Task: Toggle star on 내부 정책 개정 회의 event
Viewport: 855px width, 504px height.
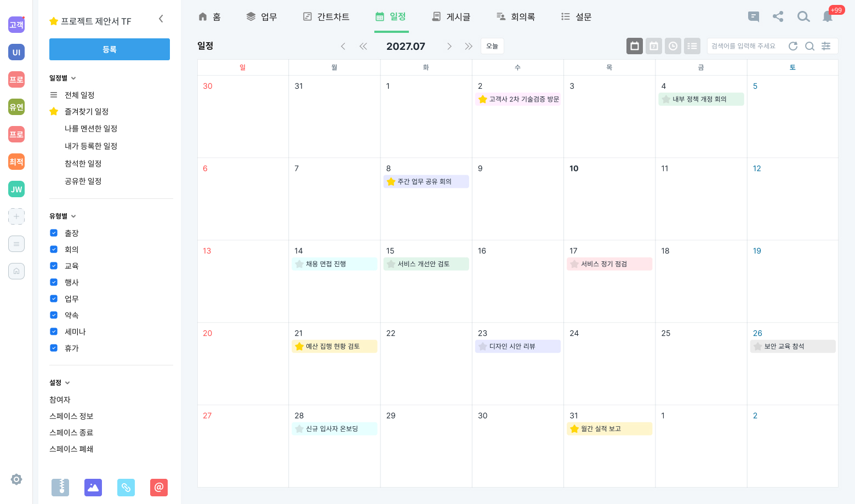Action: coord(666,99)
